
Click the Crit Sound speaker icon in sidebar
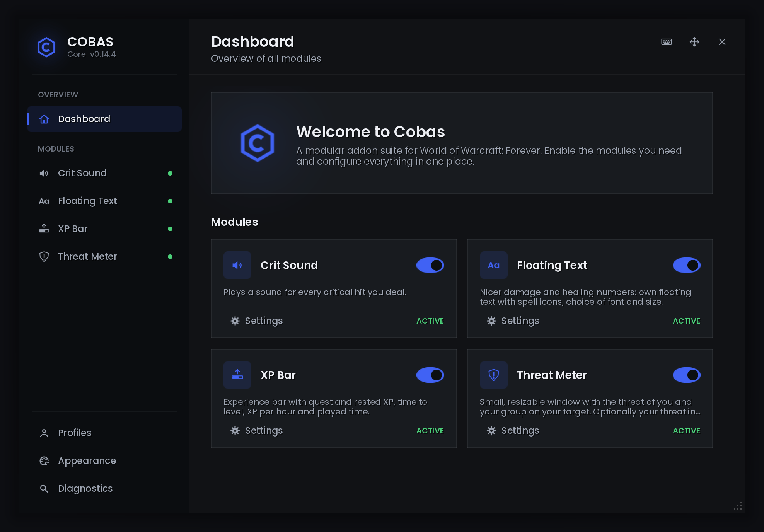point(44,173)
